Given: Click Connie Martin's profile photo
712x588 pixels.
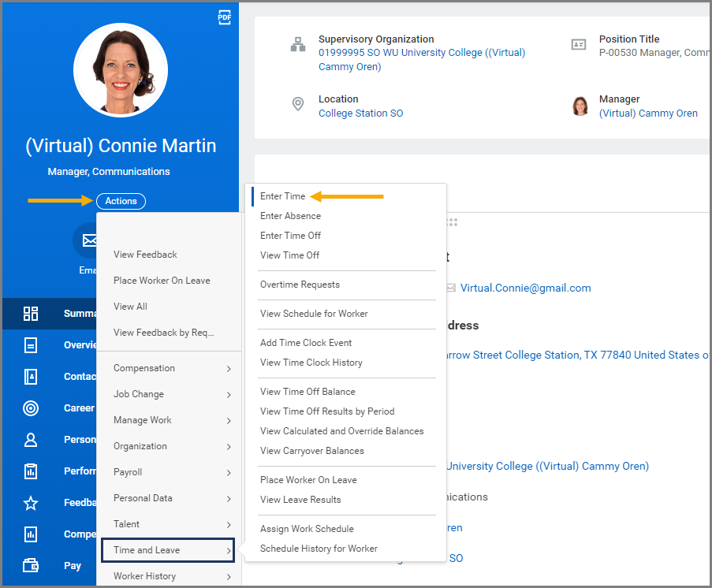Looking at the screenshot, I should click(x=121, y=70).
